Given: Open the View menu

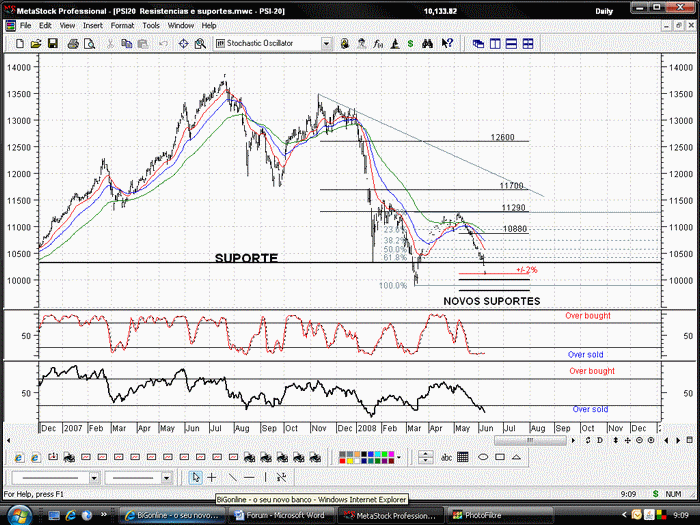Looking at the screenshot, I should [67, 26].
